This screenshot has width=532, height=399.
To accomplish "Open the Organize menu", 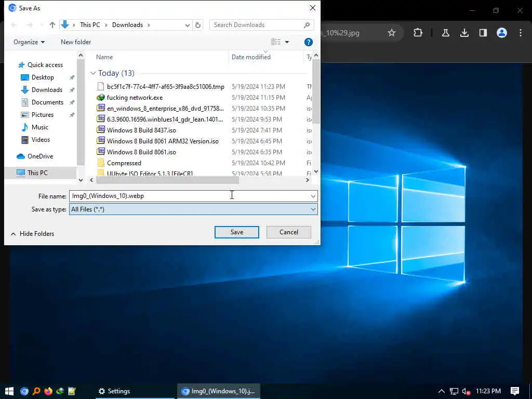I will coord(29,42).
